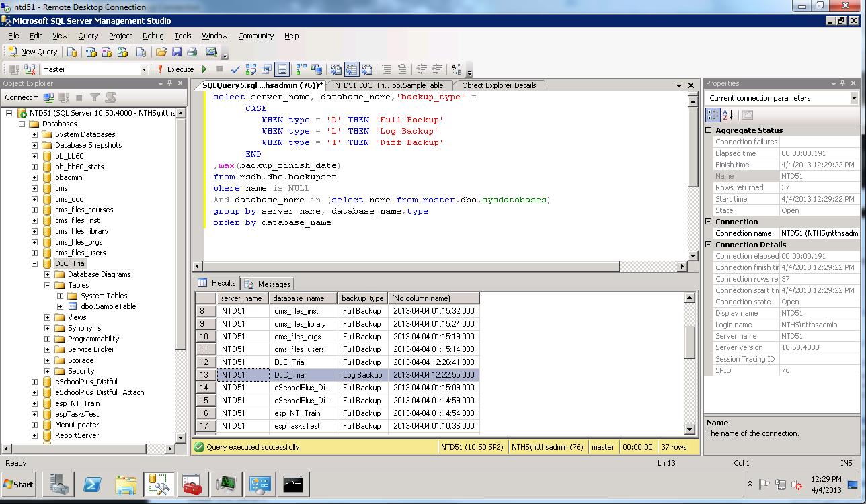Expand the System Databases folder
This screenshot has height=504, width=866.
click(x=35, y=134)
